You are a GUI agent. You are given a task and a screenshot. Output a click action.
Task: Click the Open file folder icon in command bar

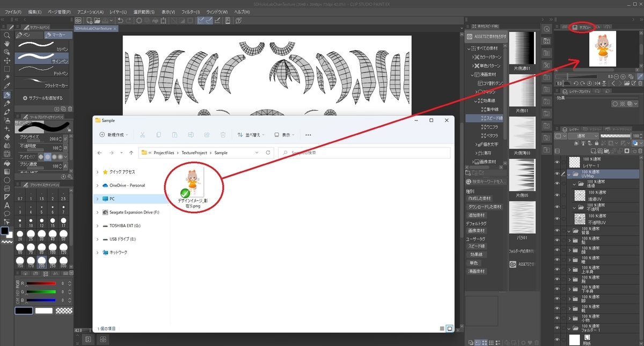point(98,20)
